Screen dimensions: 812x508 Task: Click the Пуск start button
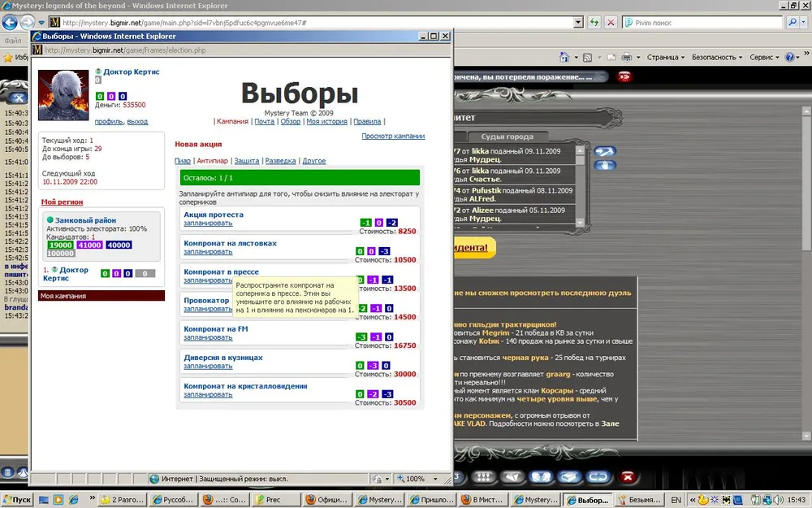[19, 500]
